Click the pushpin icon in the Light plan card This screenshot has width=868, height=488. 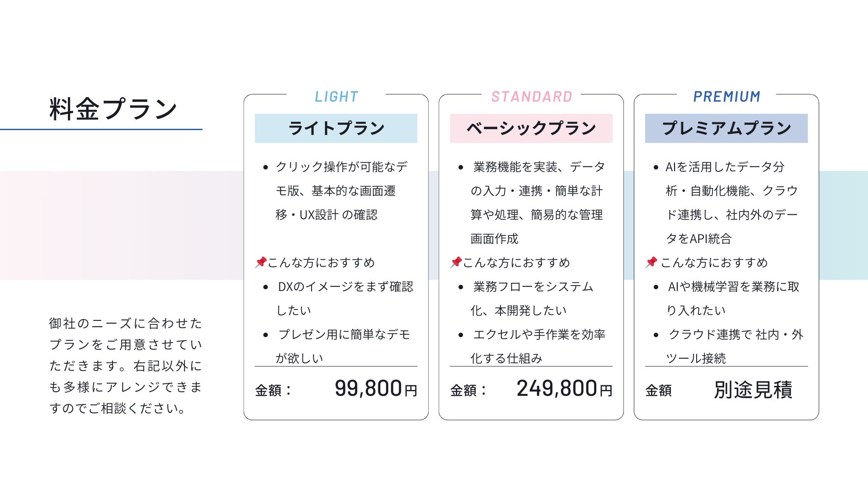tap(260, 262)
